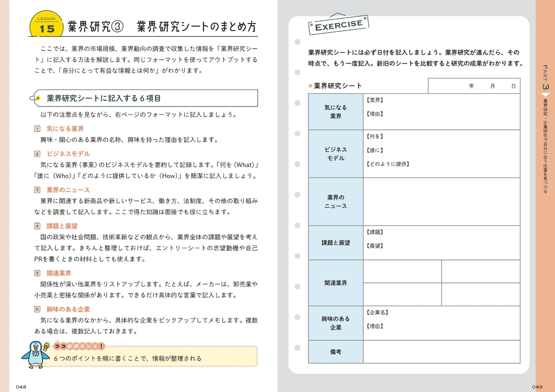Click the number 5 icon beside 関連業界
Screen dimensions: 555x392
(x=37, y=273)
